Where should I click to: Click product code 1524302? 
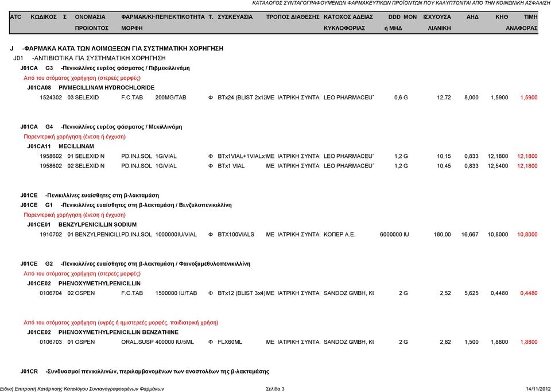pyautogui.click(x=51, y=98)
